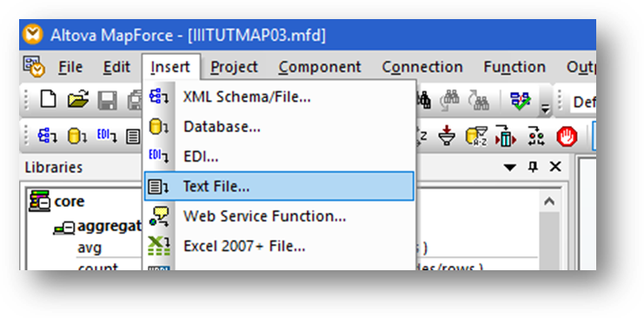Open the Libraries panel dropdown arrow
Image resolution: width=644 pixels, height=318 pixels.
[x=509, y=167]
